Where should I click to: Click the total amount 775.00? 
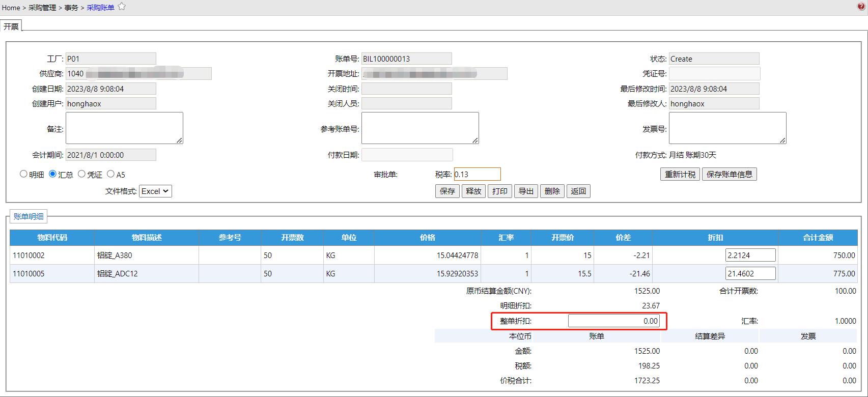click(844, 274)
